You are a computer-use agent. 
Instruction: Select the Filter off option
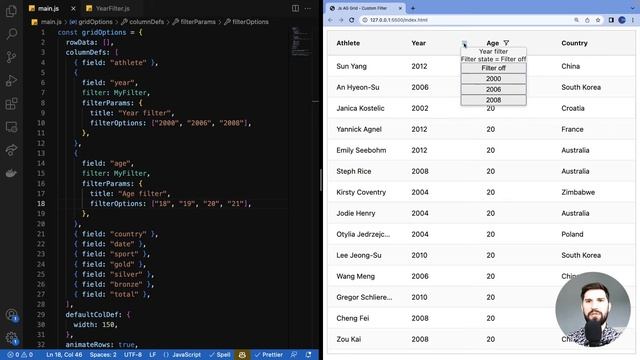click(493, 68)
